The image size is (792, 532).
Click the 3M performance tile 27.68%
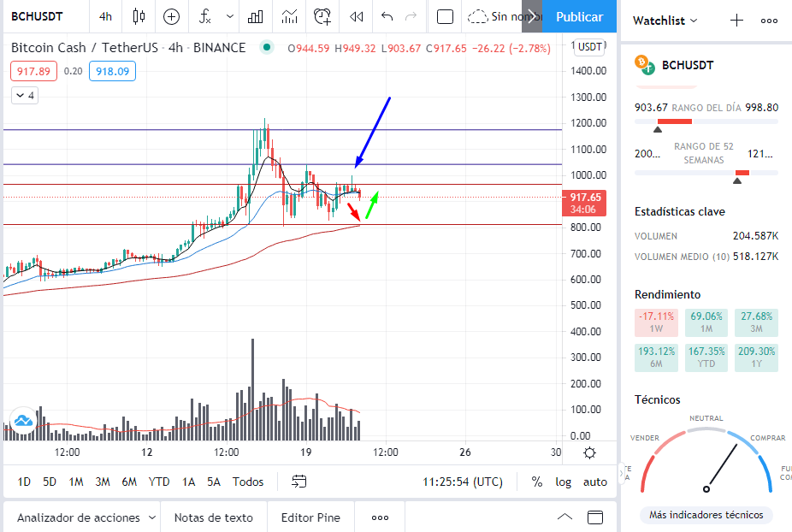756,322
